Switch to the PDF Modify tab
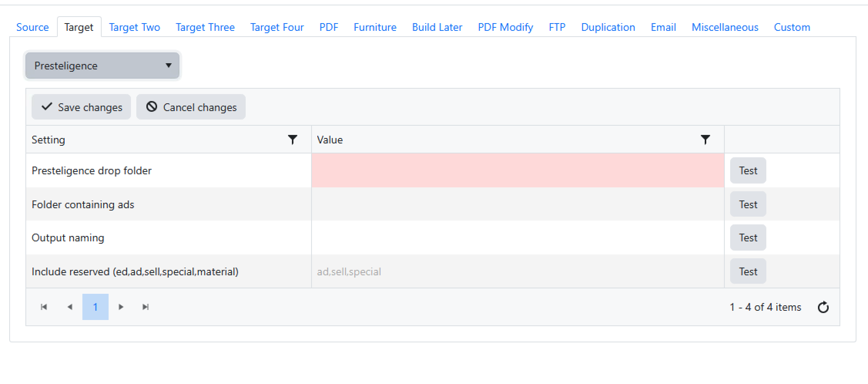Image resolution: width=868 pixels, height=384 pixels. click(505, 27)
